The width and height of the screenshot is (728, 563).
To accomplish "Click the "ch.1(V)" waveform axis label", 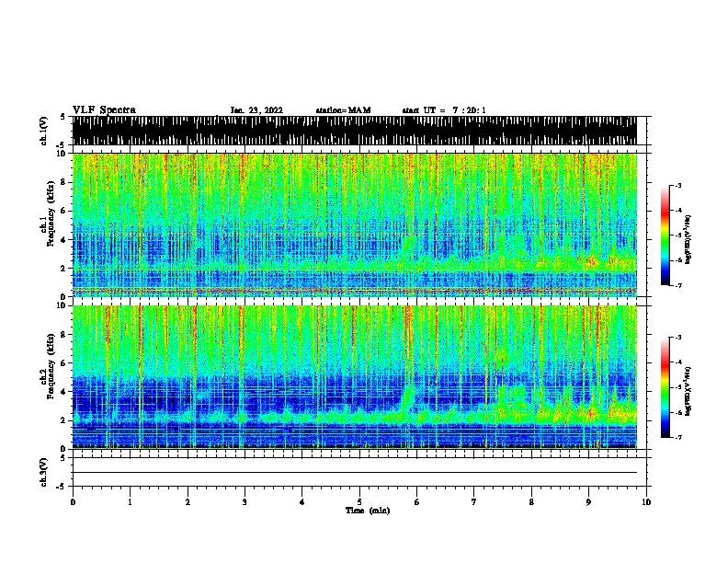I will tap(43, 131).
